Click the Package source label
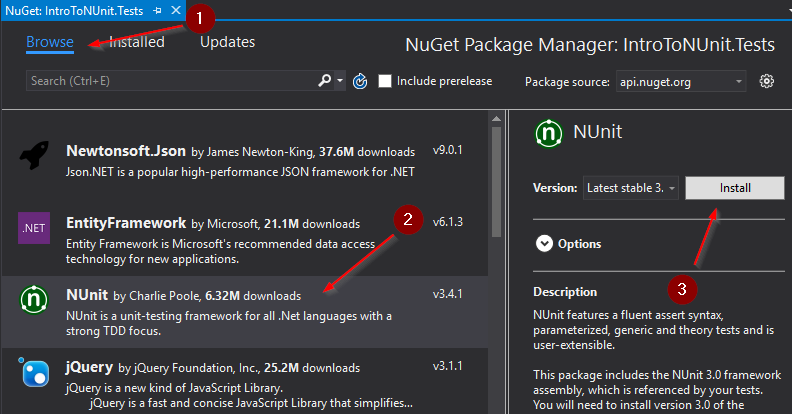The image size is (792, 414). pos(567,82)
